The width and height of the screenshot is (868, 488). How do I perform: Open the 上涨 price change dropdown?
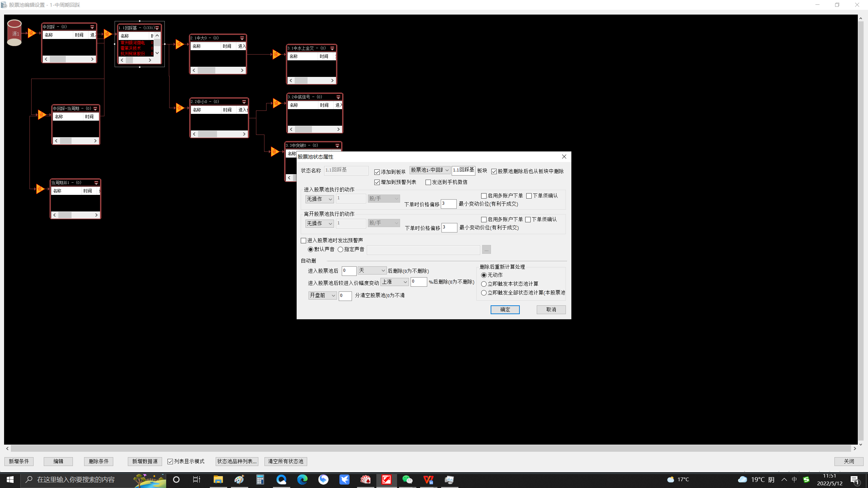pos(394,282)
